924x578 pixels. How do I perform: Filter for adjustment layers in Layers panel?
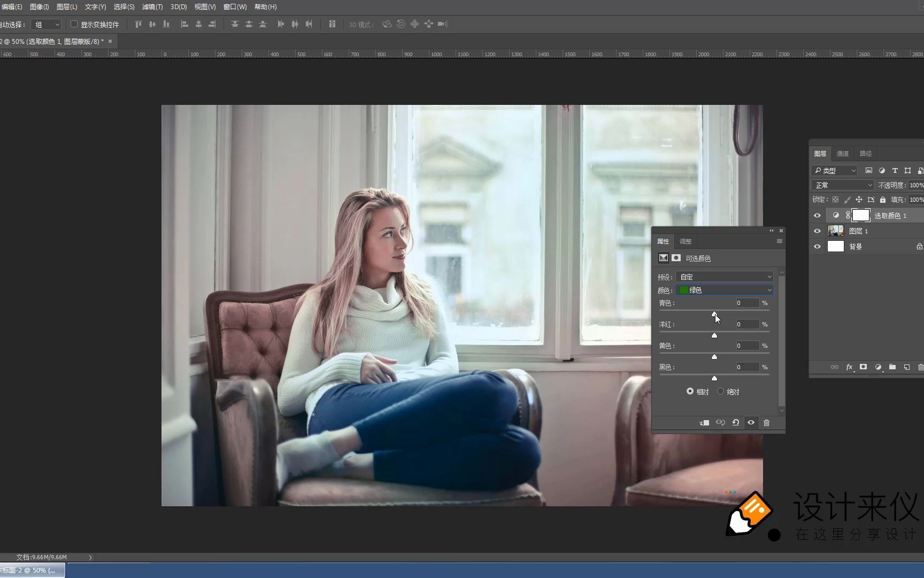point(882,171)
